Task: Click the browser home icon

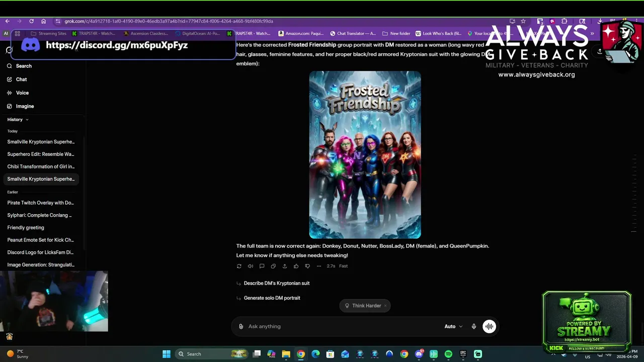Action: click(43, 21)
